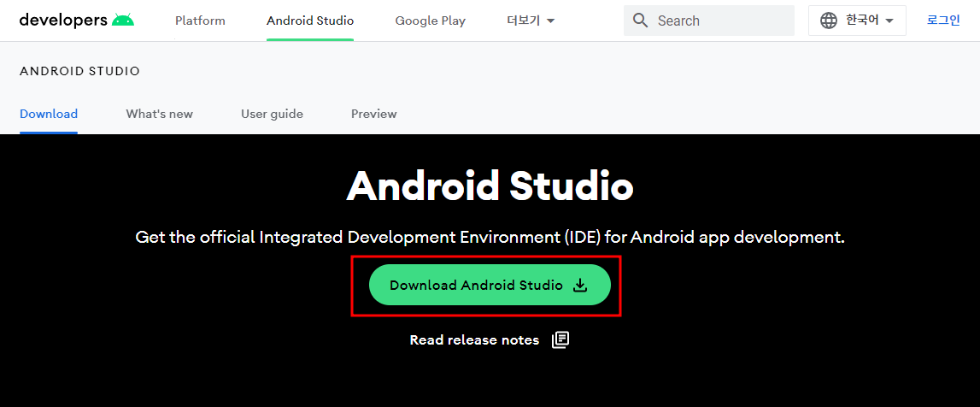This screenshot has width=980, height=407.
Task: Click the globe language icon
Action: (829, 21)
